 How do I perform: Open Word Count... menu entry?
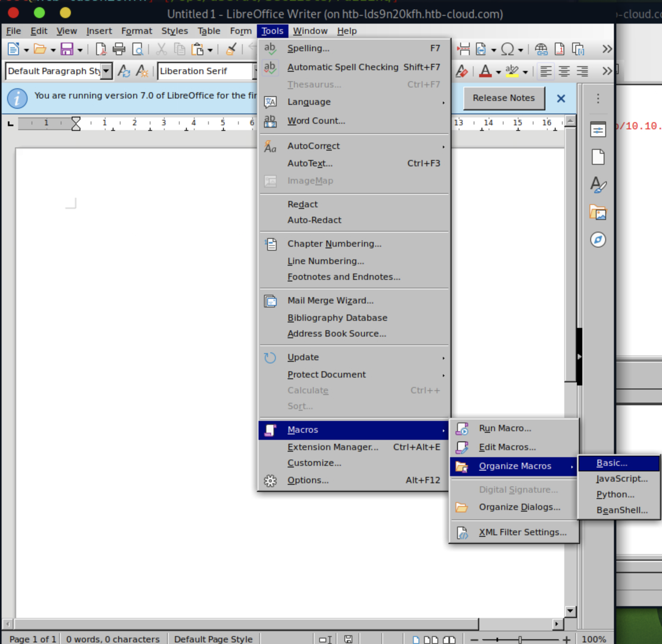pos(354,121)
